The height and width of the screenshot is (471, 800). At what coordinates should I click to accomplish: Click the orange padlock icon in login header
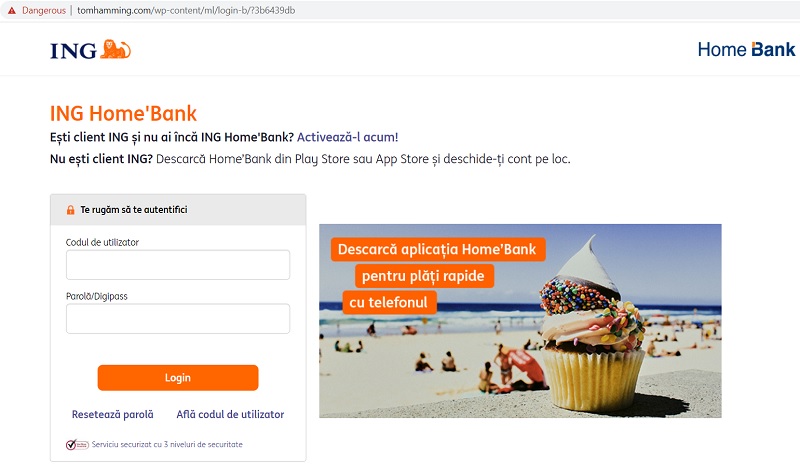(x=70, y=210)
